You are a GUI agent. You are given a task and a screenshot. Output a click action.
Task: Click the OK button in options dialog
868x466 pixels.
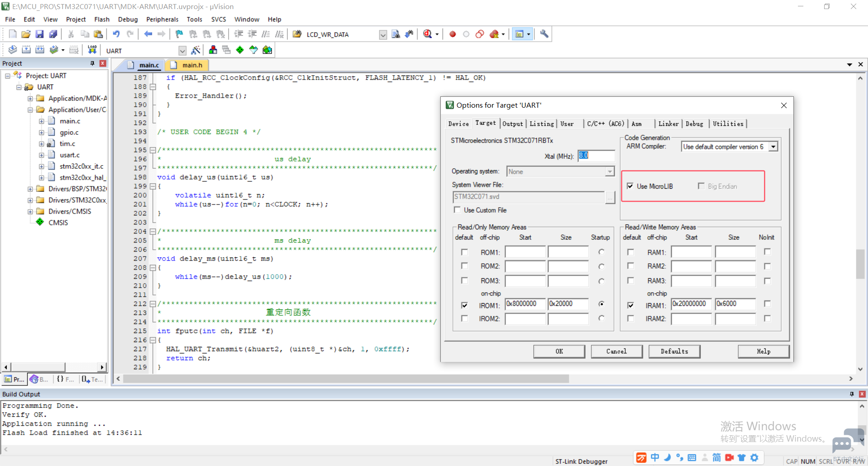(559, 352)
